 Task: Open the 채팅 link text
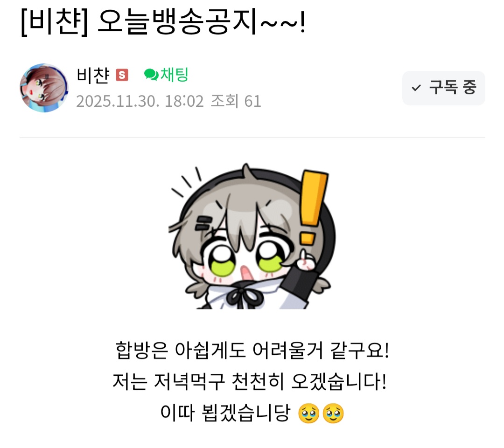coord(174,75)
